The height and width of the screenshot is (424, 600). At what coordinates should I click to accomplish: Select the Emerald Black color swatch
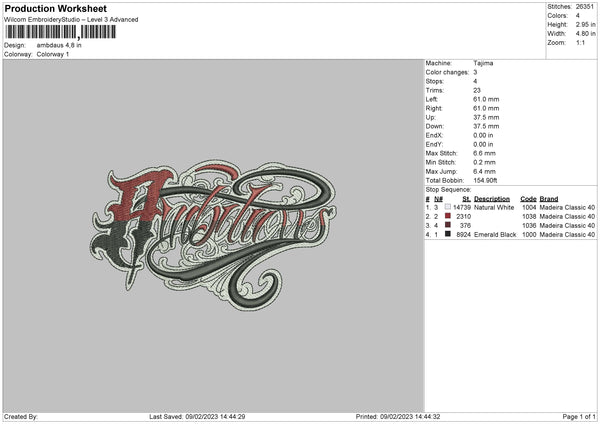point(447,234)
